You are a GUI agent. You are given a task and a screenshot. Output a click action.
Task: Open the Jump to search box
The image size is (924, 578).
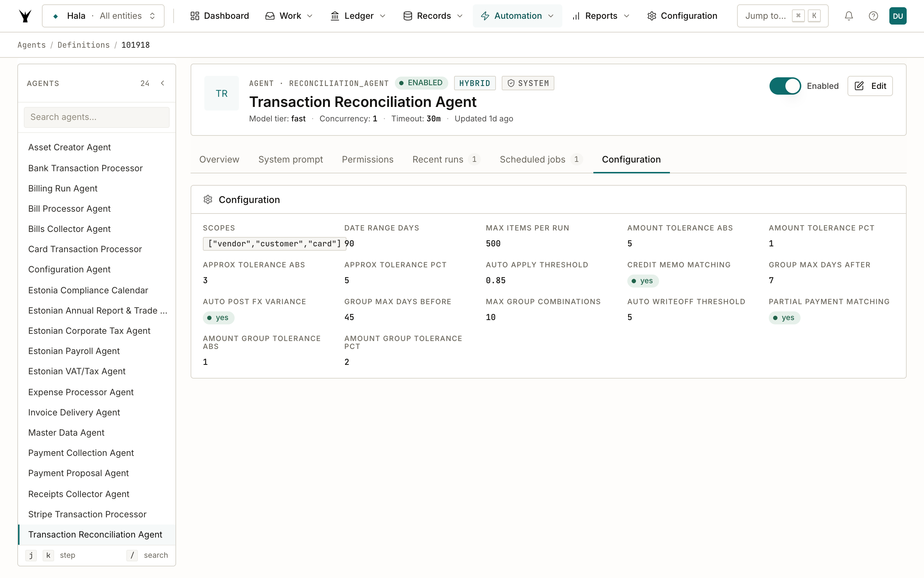pos(783,16)
